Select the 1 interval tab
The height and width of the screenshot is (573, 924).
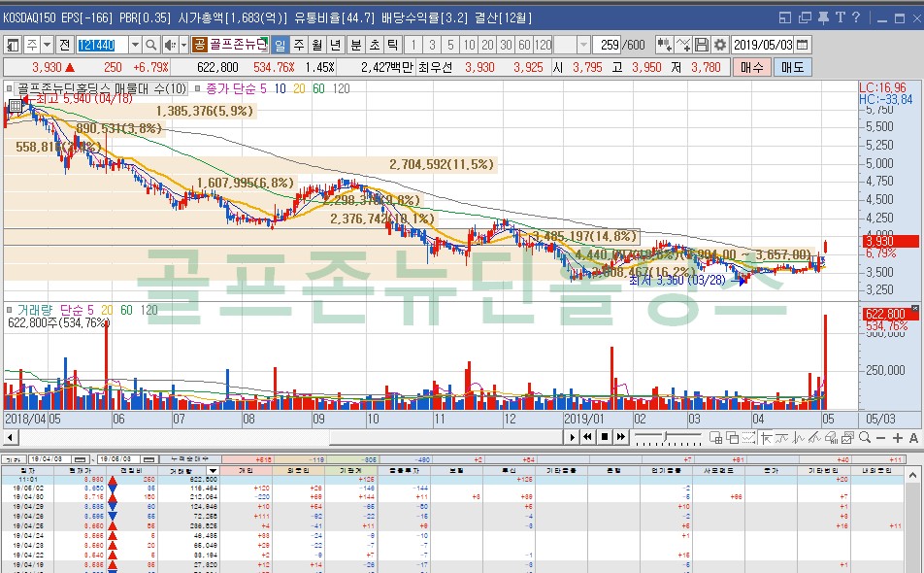pyautogui.click(x=413, y=45)
